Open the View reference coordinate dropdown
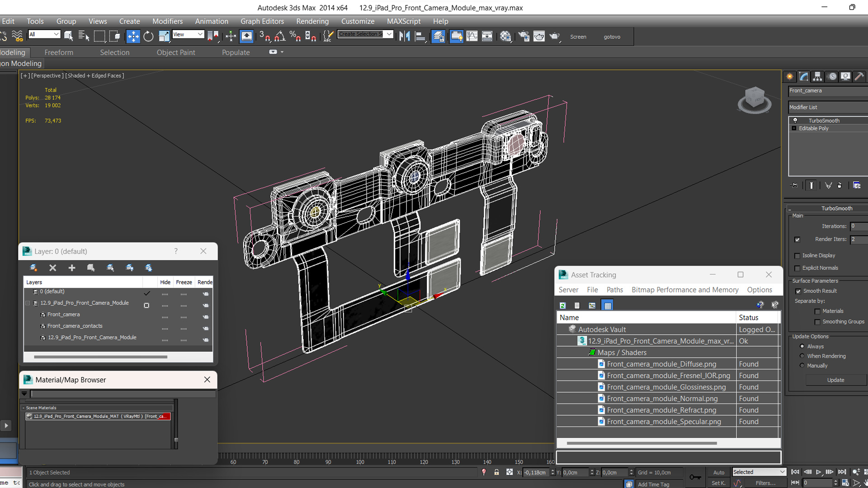The image size is (868, 488). pyautogui.click(x=188, y=34)
